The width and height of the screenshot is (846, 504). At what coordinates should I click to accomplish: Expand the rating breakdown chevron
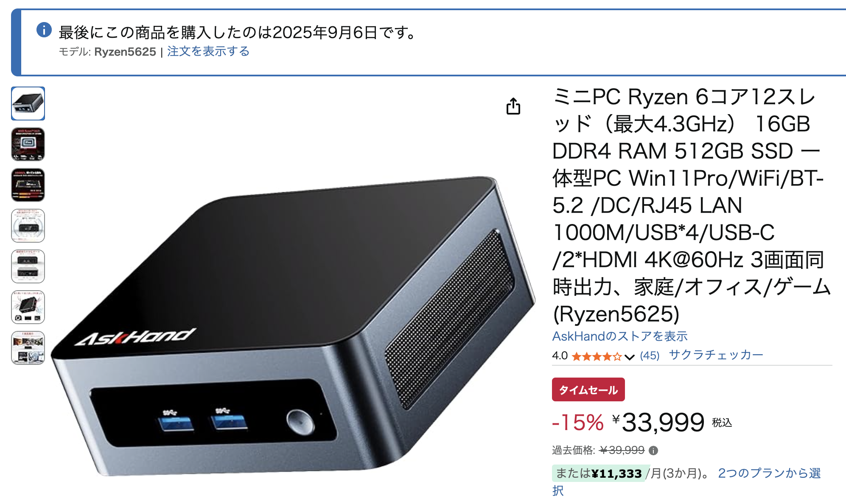pos(630,357)
